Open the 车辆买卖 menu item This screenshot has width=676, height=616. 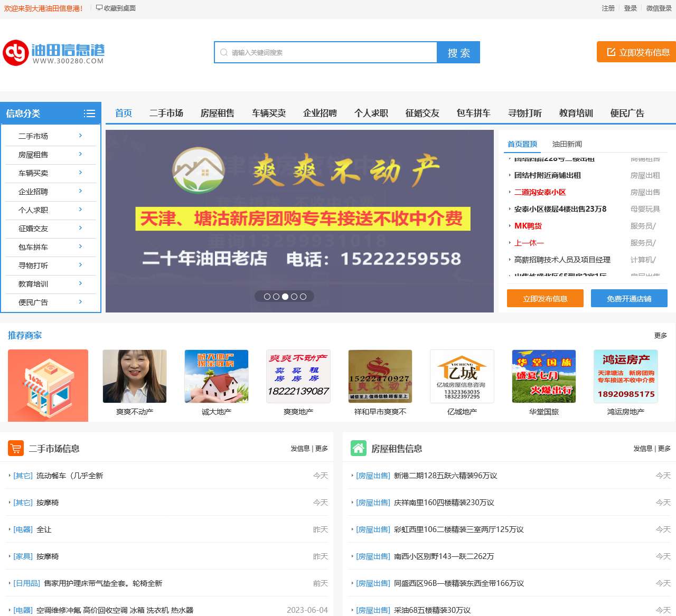(x=268, y=113)
